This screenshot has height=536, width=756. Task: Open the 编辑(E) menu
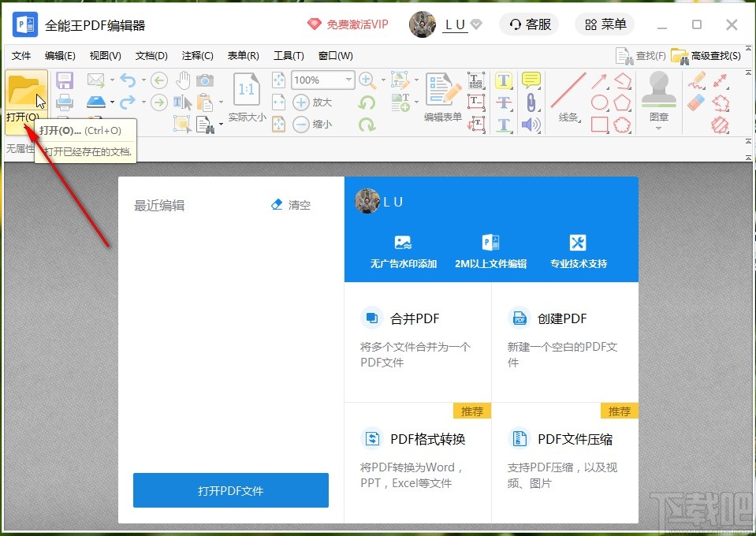(x=60, y=56)
